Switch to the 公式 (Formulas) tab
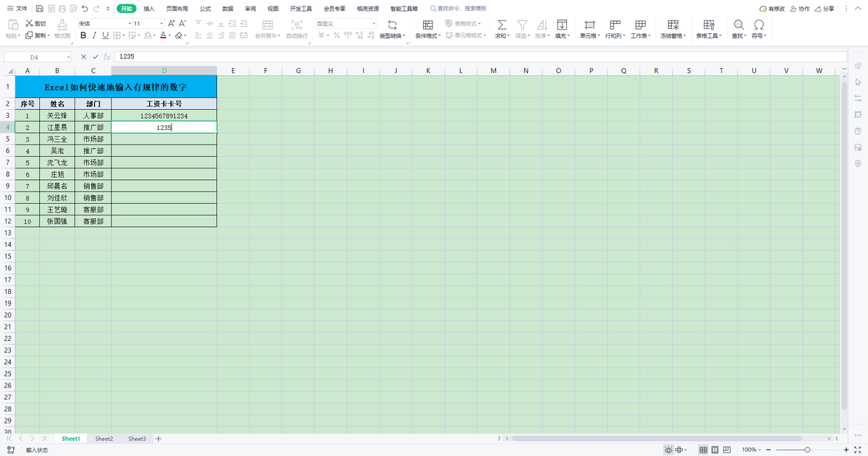868x456 pixels. click(x=205, y=9)
